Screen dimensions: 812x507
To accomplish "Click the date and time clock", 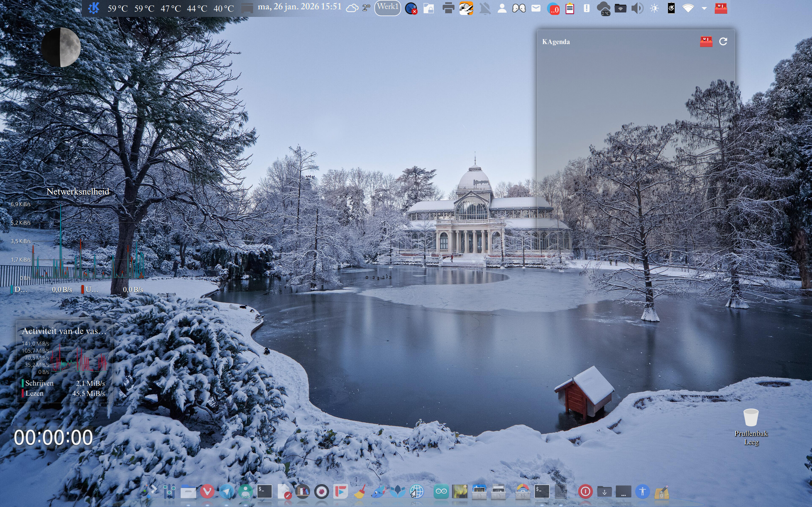I will point(299,7).
